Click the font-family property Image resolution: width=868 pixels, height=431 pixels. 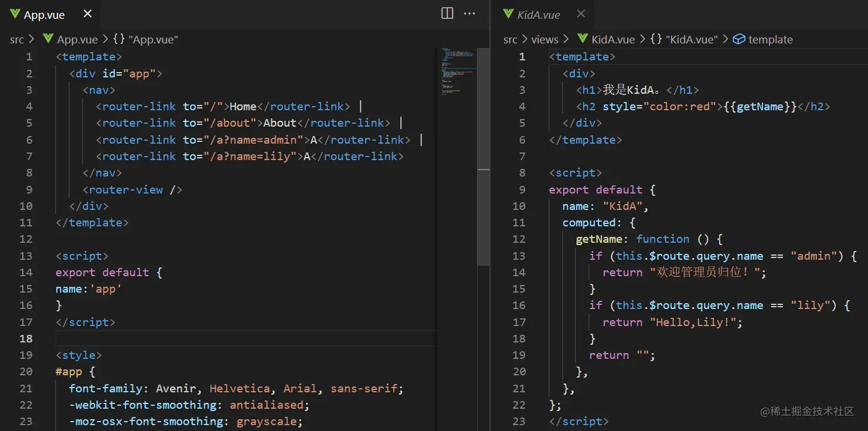(x=105, y=388)
